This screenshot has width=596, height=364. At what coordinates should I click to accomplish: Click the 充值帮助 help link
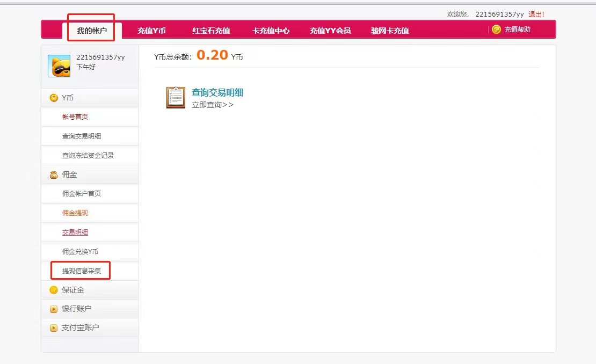(x=517, y=29)
